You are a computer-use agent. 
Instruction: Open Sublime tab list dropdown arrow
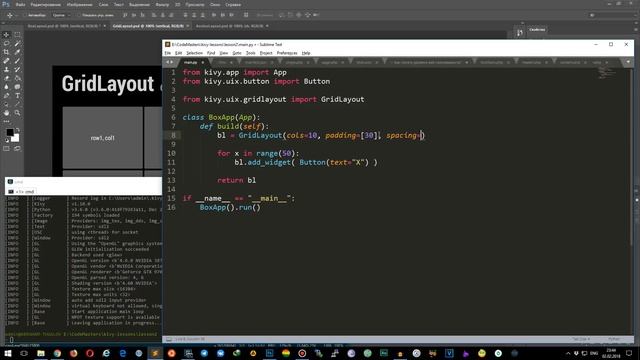pyautogui.click(x=628, y=62)
